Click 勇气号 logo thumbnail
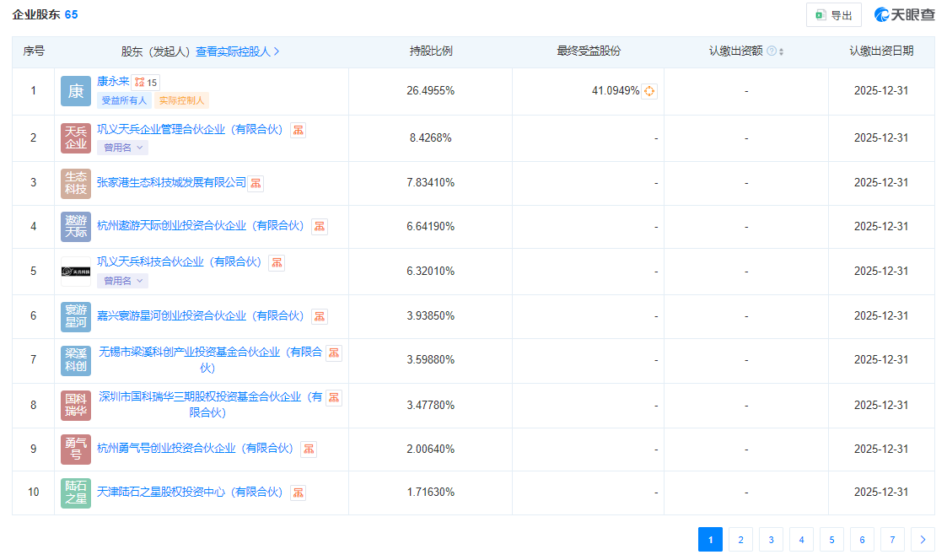 click(76, 450)
